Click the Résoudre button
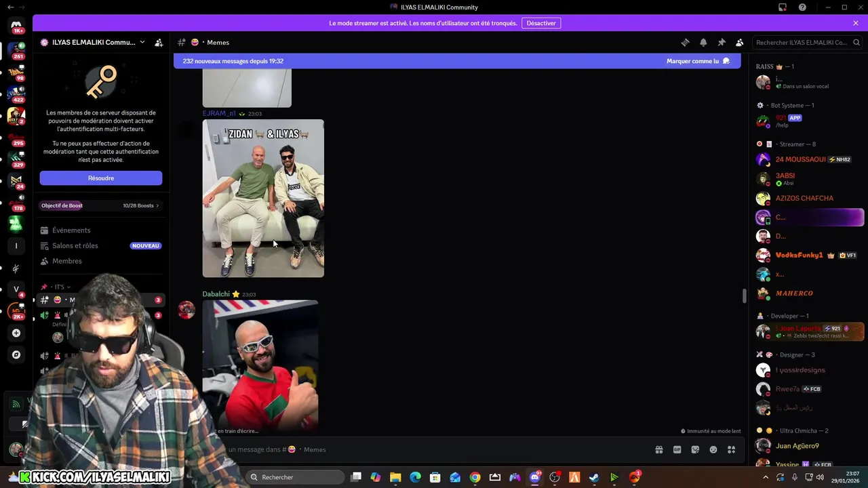Viewport: 868px width, 488px height. tap(101, 178)
